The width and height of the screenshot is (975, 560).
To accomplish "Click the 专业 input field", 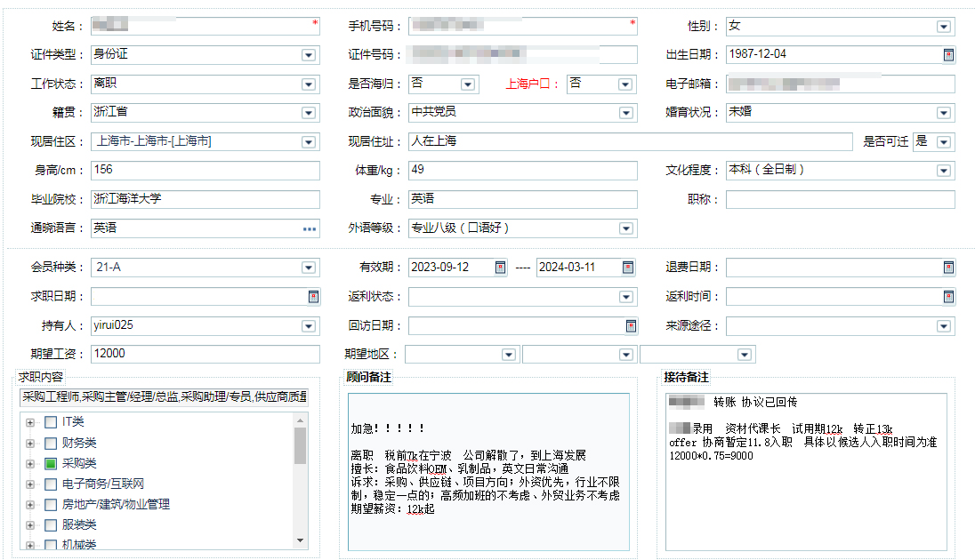I will pos(523,199).
